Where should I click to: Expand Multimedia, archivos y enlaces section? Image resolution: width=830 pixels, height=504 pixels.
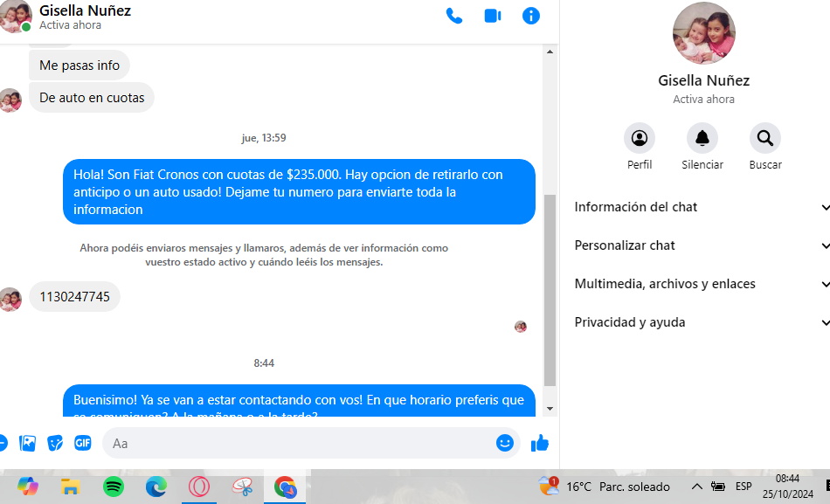[x=699, y=284]
